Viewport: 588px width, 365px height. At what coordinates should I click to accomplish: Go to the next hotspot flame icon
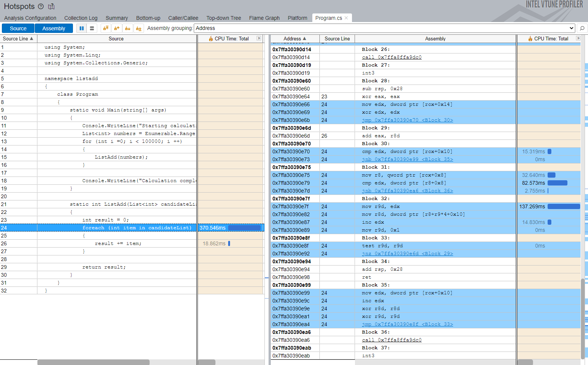pos(128,28)
